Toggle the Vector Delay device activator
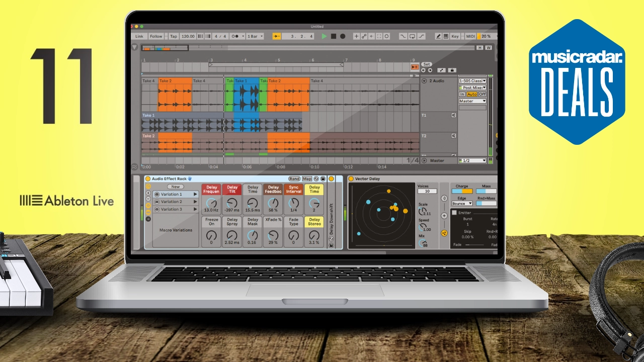Viewport: 644px width, 362px height. pos(351,178)
